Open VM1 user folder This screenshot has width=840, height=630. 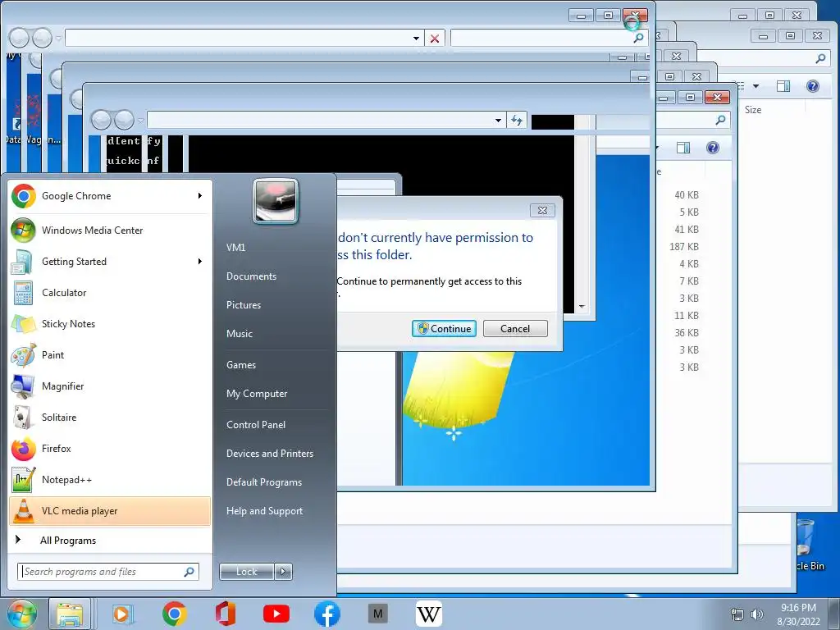(x=235, y=248)
